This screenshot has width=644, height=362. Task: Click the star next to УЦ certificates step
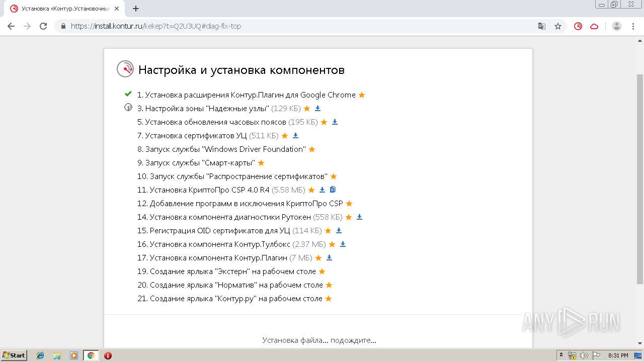[285, 135]
